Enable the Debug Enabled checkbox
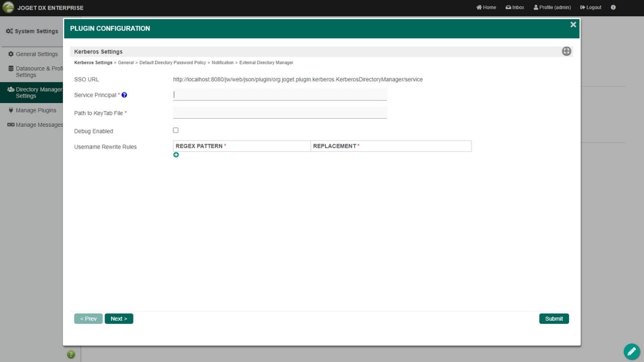 (x=176, y=130)
